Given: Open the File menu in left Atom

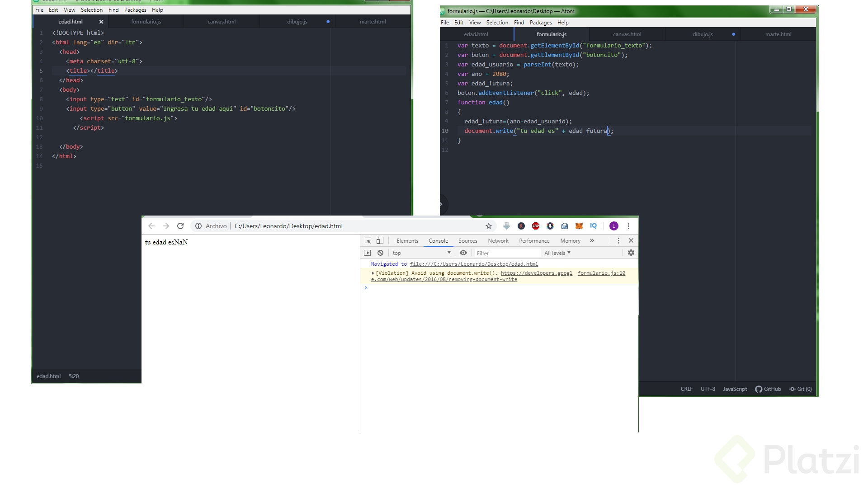Looking at the screenshot, I should click(x=39, y=10).
